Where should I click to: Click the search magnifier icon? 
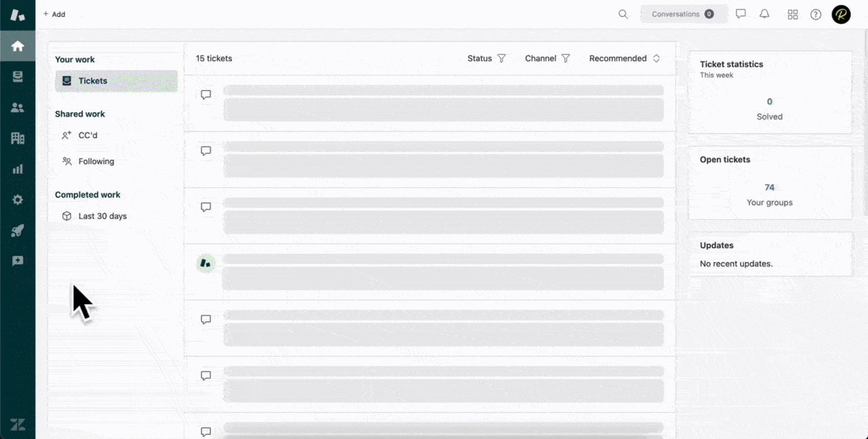pyautogui.click(x=623, y=14)
